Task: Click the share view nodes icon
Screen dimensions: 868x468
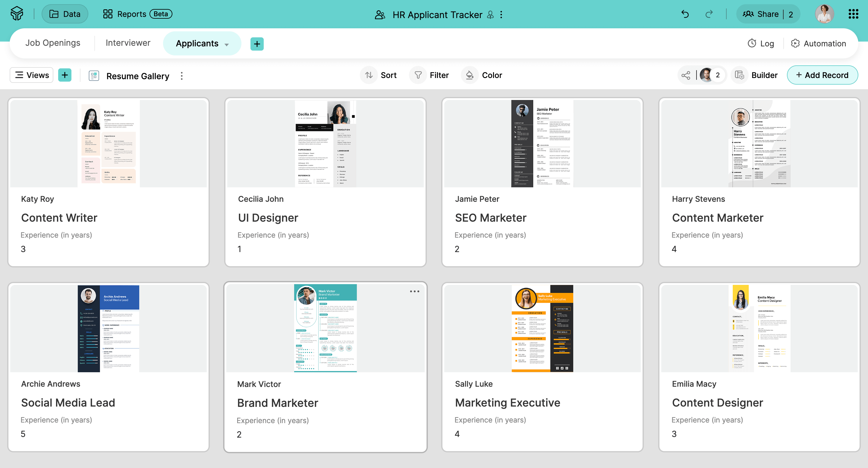Action: [686, 75]
